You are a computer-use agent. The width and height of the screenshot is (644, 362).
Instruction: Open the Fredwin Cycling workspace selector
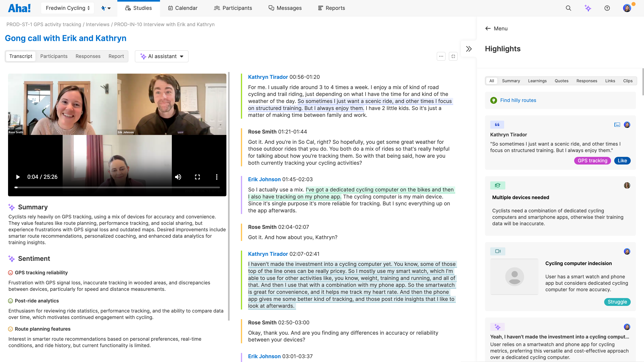coord(67,8)
